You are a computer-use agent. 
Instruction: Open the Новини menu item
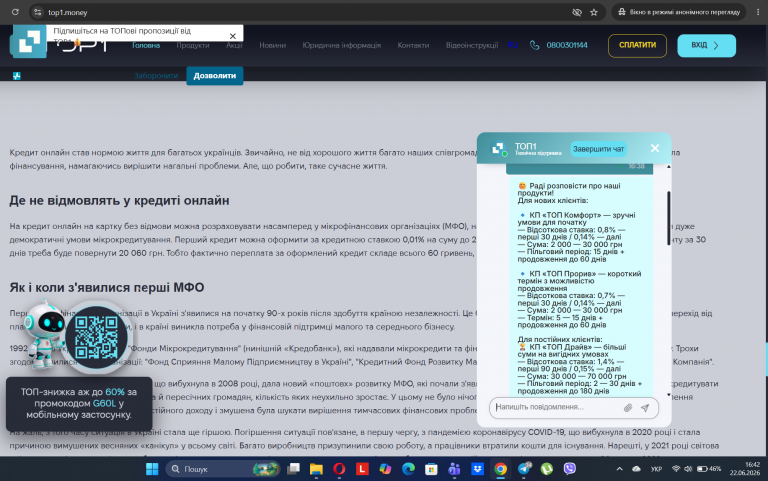(272, 45)
